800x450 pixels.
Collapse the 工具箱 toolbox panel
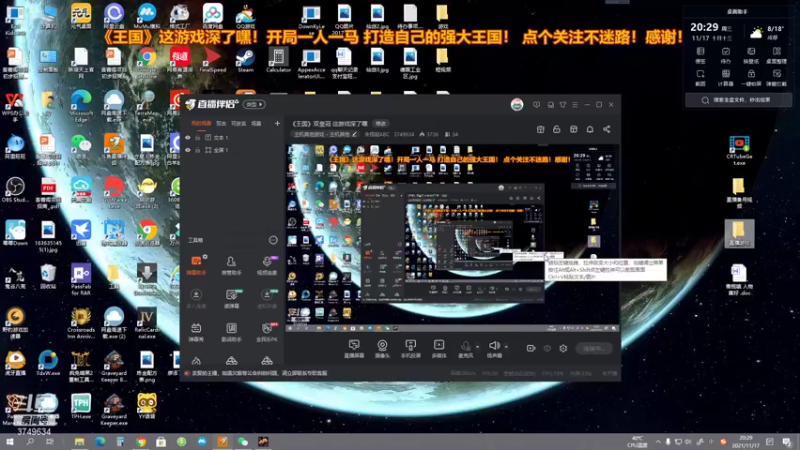coord(273,240)
